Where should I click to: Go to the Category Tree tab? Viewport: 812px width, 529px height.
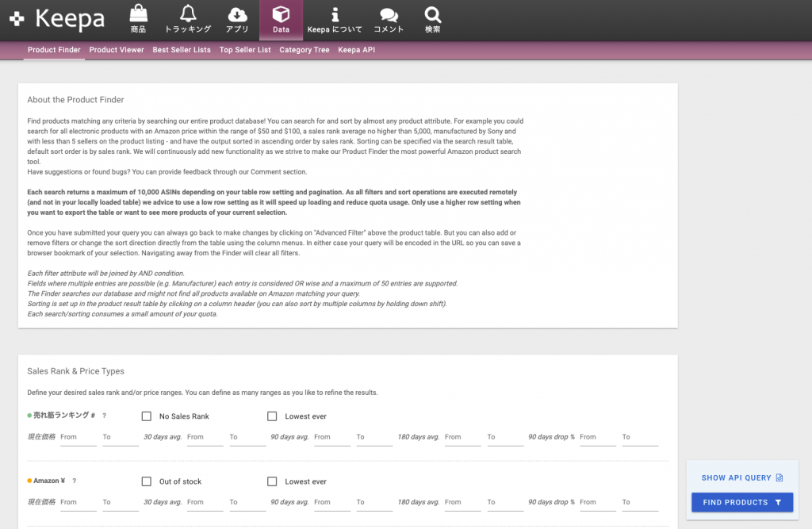click(304, 50)
